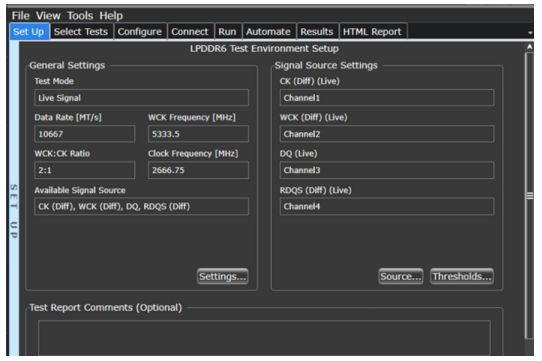
Task: Click the Test Mode label
Action: point(54,81)
